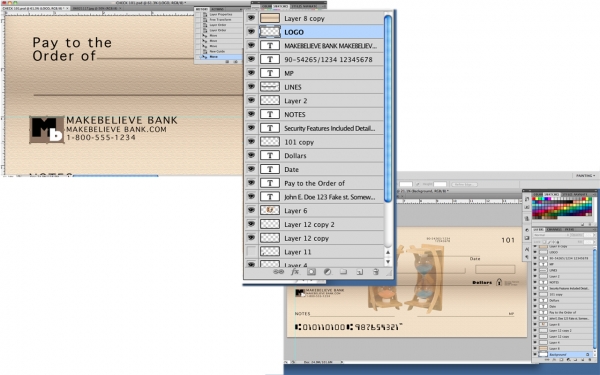600x375 pixels.
Task: Click the T icon on the MP layer
Action: [x=270, y=73]
